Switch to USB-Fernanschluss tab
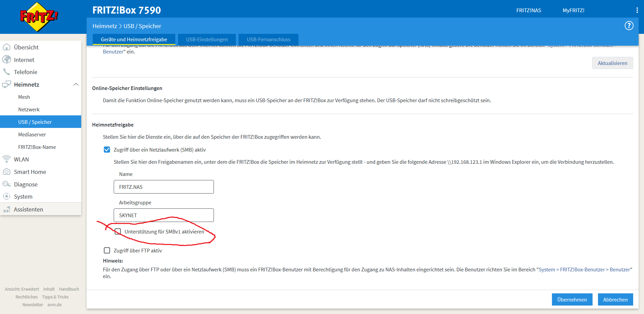This screenshot has width=644, height=314. (x=268, y=39)
